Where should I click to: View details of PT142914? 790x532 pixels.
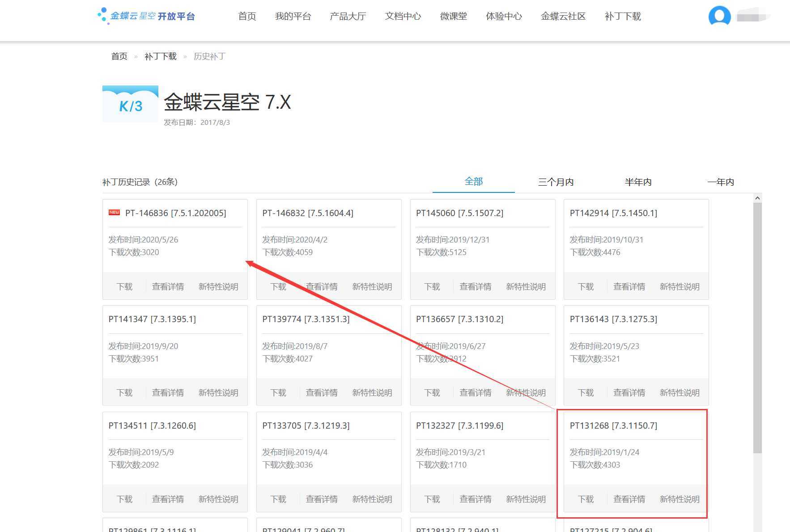[x=629, y=287]
